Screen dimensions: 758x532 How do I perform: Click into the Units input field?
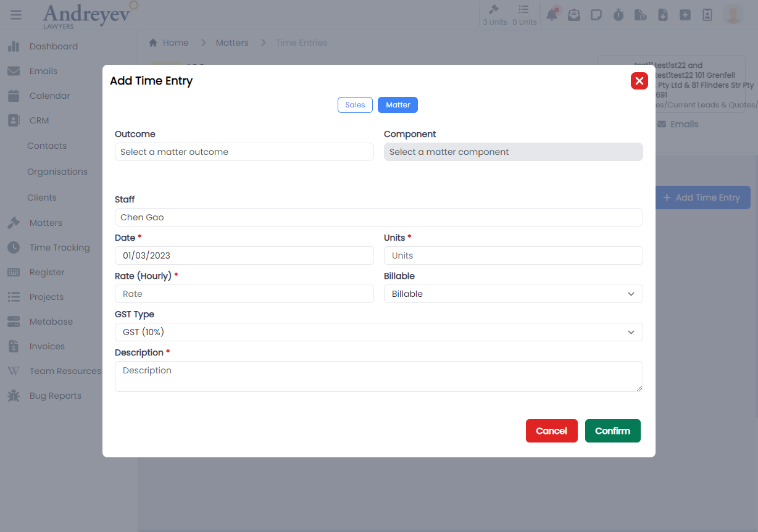[513, 256]
